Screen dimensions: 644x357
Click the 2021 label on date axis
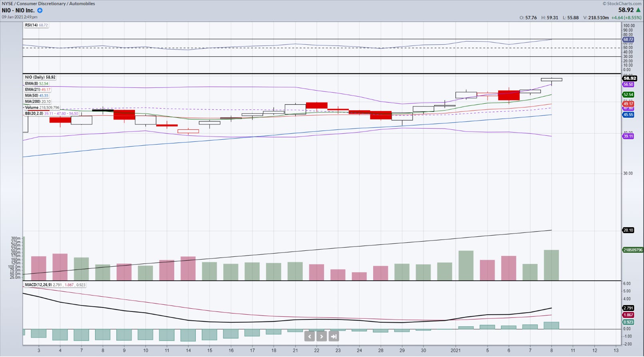455,351
